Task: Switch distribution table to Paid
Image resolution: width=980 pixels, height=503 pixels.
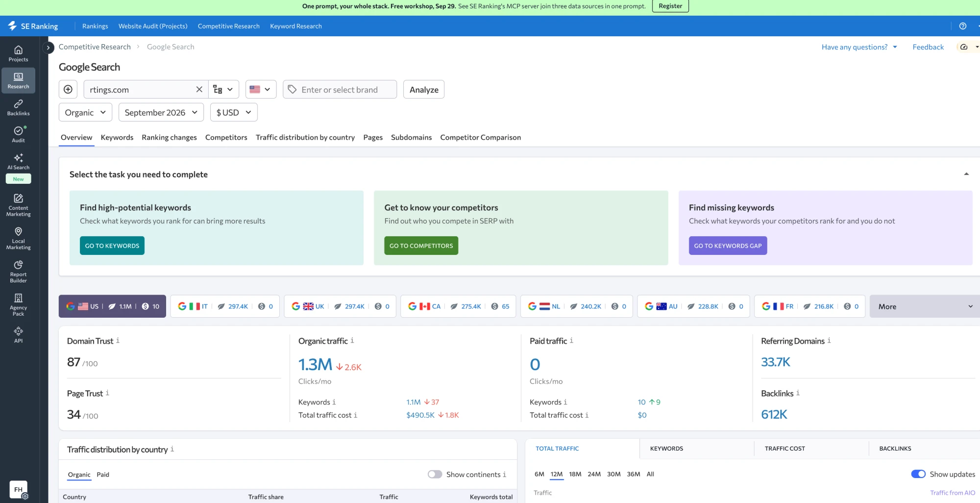Action: point(103,475)
